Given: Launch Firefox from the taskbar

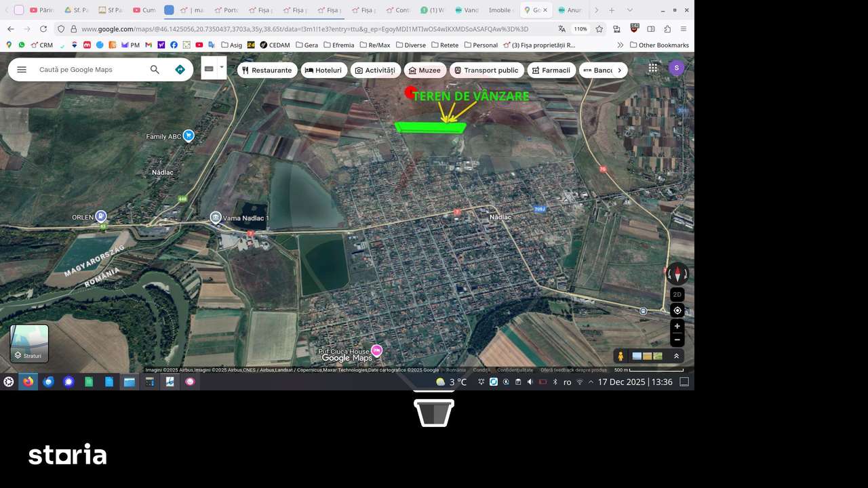Looking at the screenshot, I should click(x=28, y=382).
